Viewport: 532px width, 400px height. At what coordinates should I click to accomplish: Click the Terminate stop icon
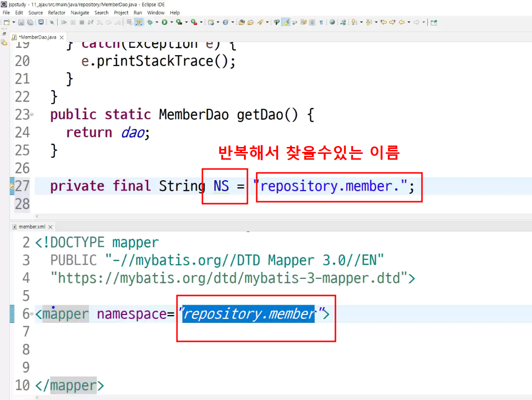pyautogui.click(x=82, y=22)
